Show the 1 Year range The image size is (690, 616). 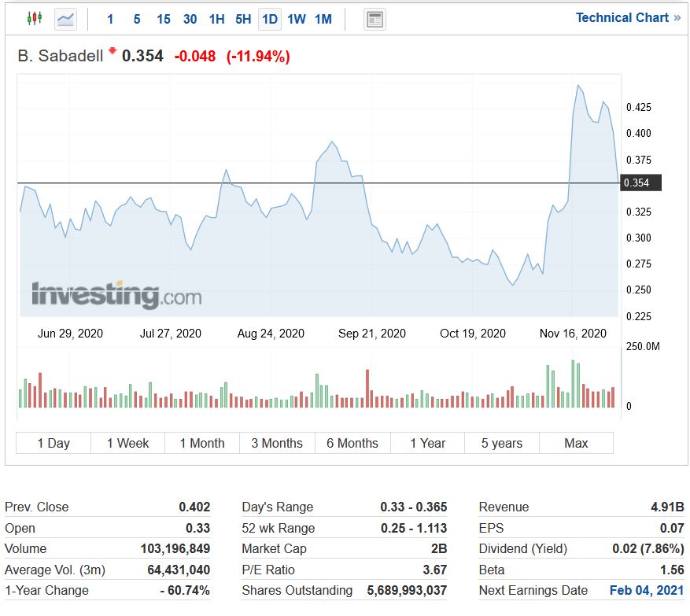click(x=428, y=443)
